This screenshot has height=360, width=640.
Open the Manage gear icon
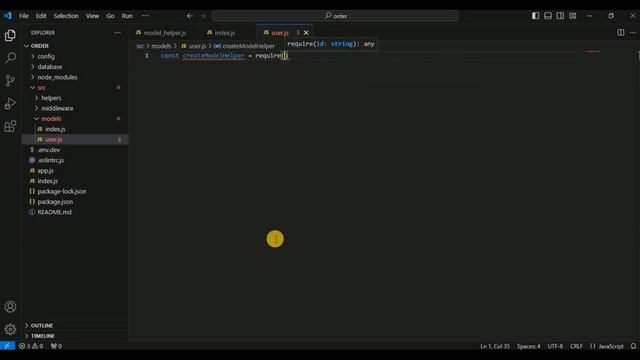(10, 329)
